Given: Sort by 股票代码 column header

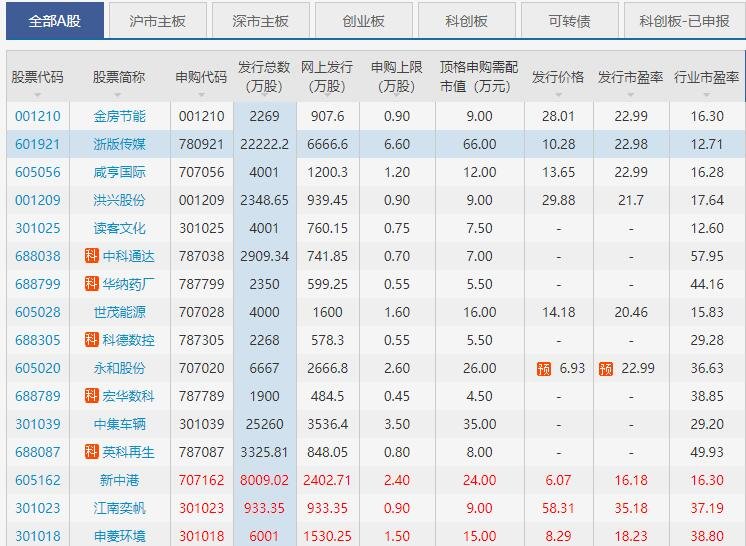Looking at the screenshot, I should point(38,77).
